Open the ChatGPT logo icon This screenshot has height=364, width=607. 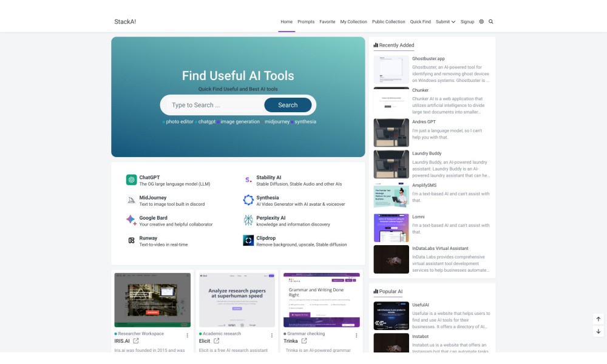click(x=131, y=180)
